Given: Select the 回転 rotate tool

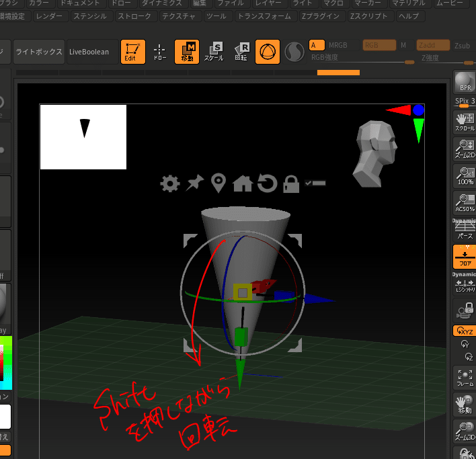Looking at the screenshot, I should click(x=241, y=52).
